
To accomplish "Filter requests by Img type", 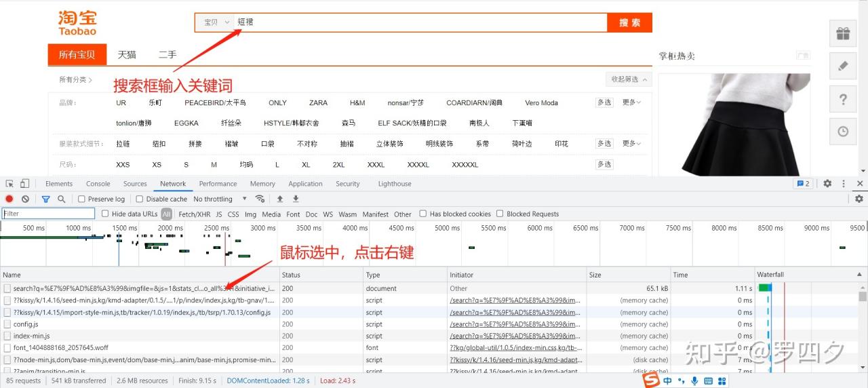I will coord(250,214).
